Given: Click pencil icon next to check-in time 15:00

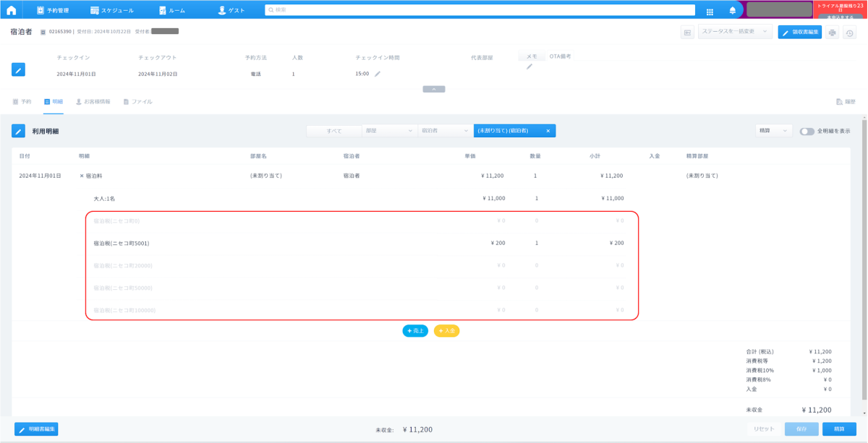Looking at the screenshot, I should (x=377, y=74).
